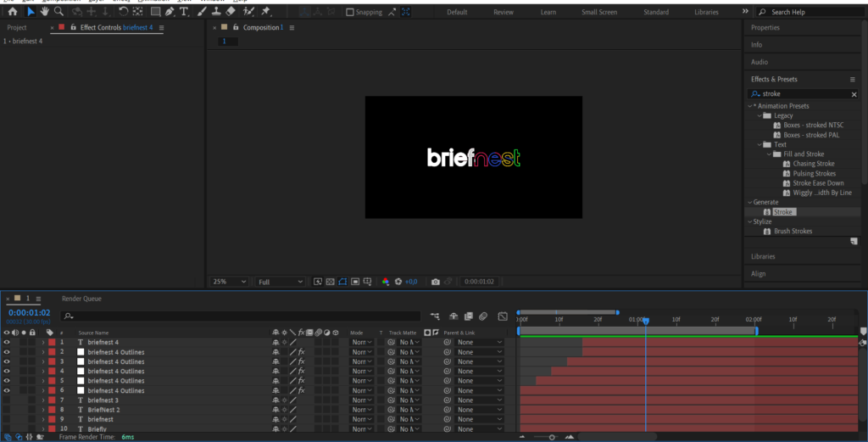Select the Roto Brush tool
Viewport: 868px width, 442px height.
click(x=249, y=12)
